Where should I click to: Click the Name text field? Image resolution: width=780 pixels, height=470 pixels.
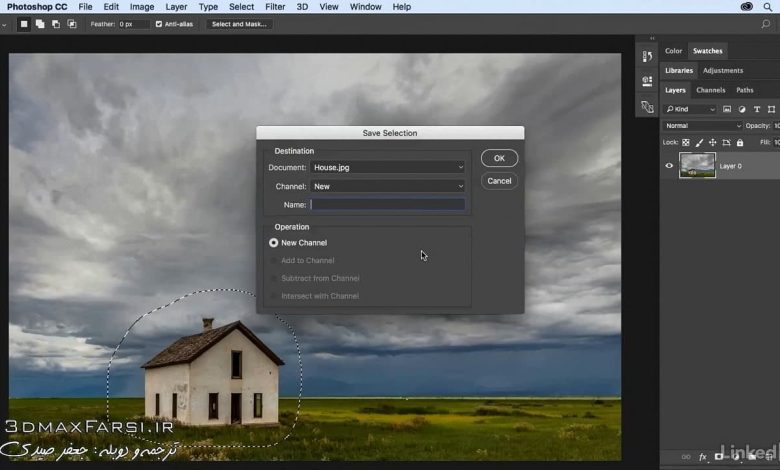tap(388, 204)
